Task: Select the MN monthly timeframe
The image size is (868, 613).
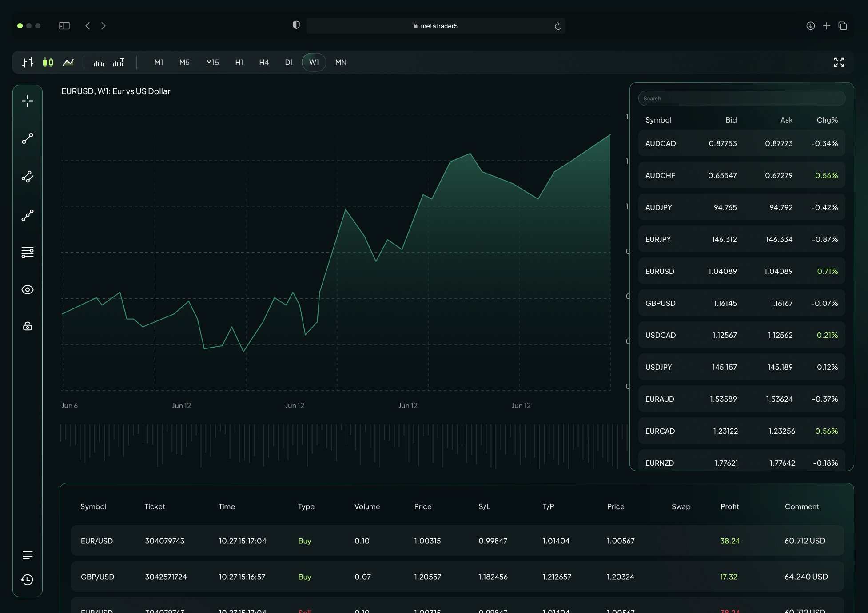Action: pyautogui.click(x=340, y=63)
